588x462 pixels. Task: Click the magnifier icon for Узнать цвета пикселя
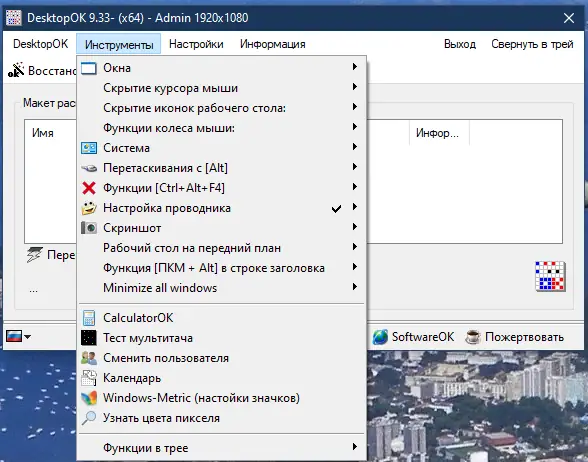(89, 418)
